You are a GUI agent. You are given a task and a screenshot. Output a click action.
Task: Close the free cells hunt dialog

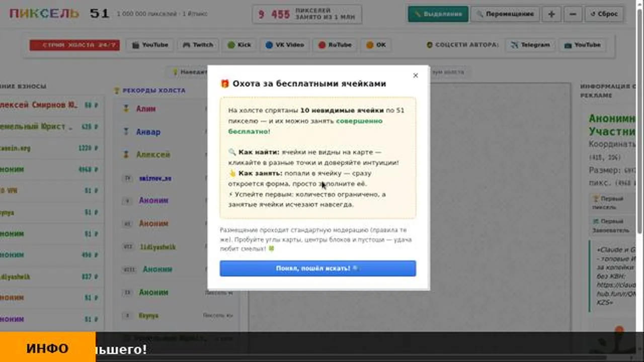[415, 75]
